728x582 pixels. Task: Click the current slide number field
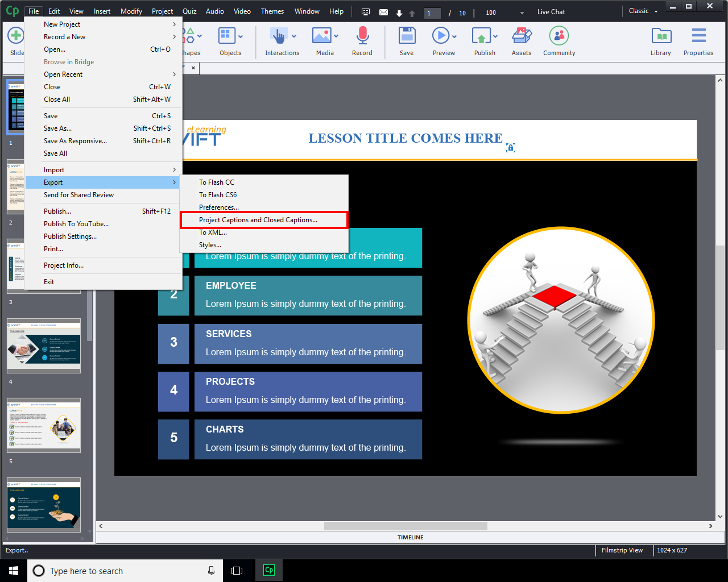pos(432,13)
